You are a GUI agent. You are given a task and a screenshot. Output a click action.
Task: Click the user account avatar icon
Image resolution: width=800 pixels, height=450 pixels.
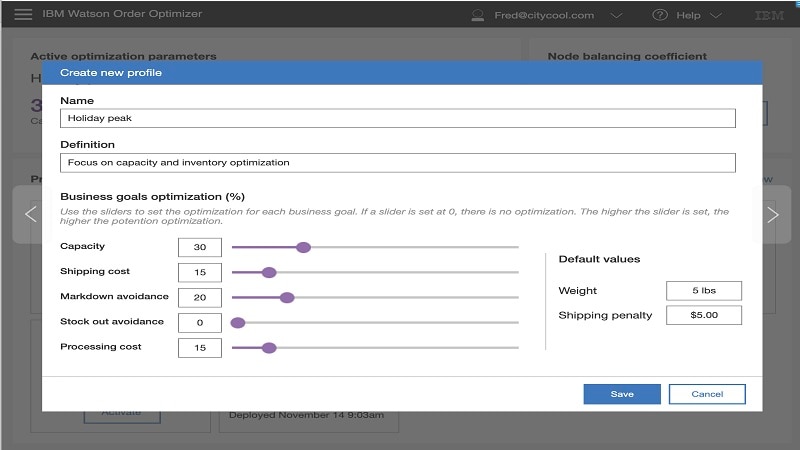[478, 15]
